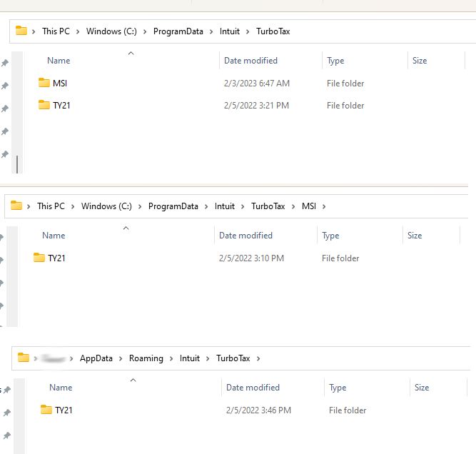Click folder icon in MSI window address bar
Image resolution: width=476 pixels, height=454 pixels.
16,206
